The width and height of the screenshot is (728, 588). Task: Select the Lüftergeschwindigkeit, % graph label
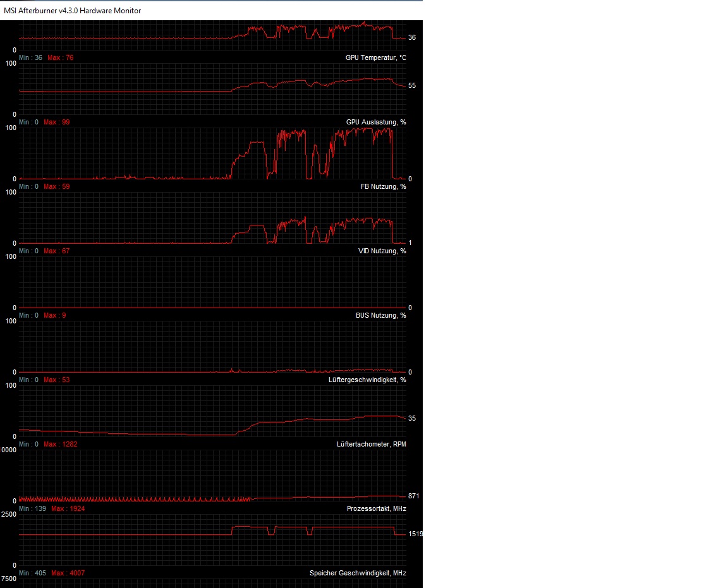pos(367,380)
